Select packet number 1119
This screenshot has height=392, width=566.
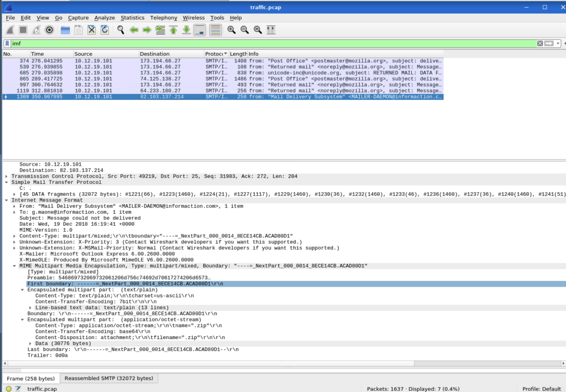click(x=223, y=91)
